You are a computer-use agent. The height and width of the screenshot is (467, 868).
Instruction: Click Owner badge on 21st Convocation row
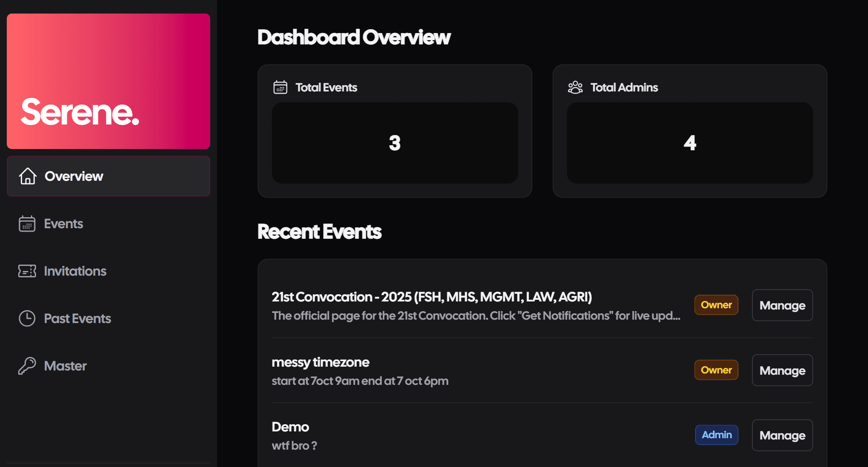(x=716, y=305)
